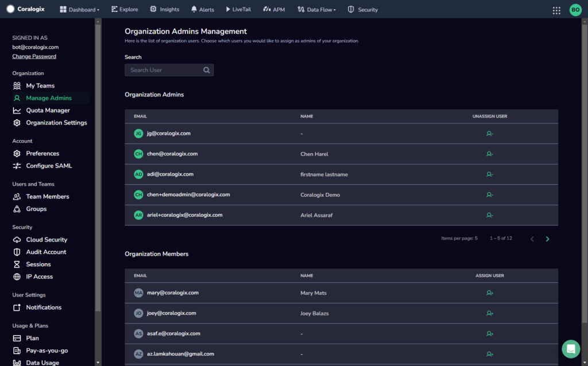
Task: Focus the Search User input field
Action: (x=169, y=70)
